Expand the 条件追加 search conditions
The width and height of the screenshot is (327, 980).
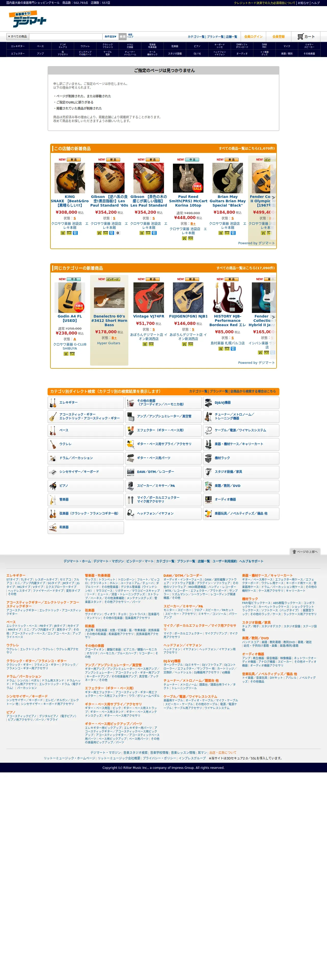tap(110, 37)
